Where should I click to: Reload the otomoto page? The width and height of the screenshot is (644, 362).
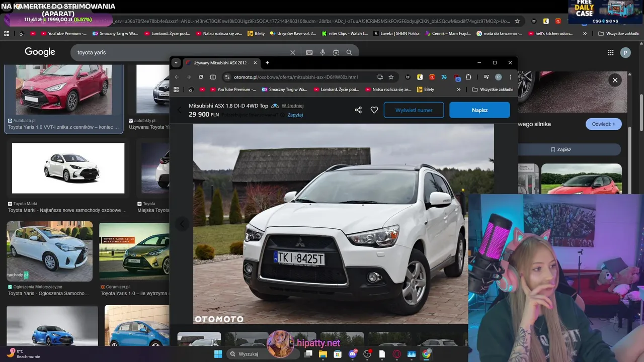[x=201, y=77]
